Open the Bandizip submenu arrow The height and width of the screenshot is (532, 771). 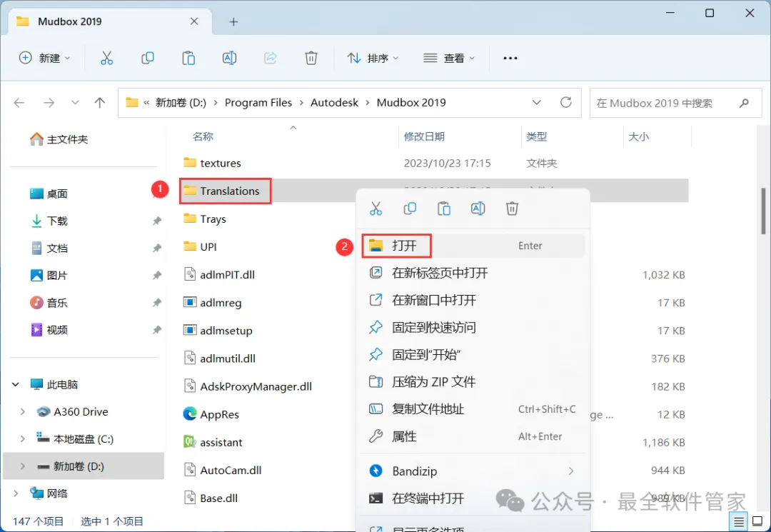point(571,471)
